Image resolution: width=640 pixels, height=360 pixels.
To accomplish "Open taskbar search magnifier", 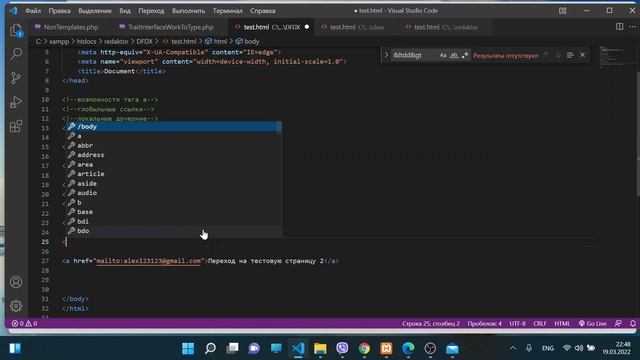I will click(210, 348).
